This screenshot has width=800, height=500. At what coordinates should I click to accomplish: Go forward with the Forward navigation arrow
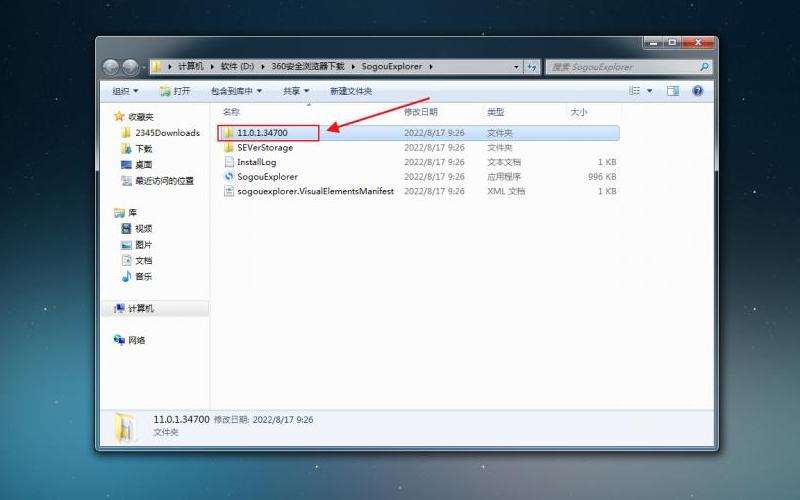131,67
